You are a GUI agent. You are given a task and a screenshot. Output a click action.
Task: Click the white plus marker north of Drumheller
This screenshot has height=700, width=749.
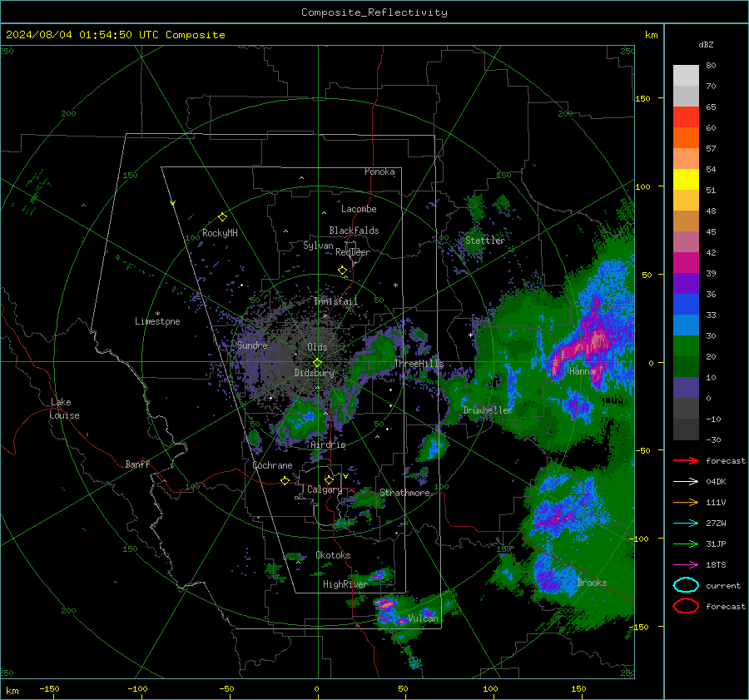[x=470, y=335]
